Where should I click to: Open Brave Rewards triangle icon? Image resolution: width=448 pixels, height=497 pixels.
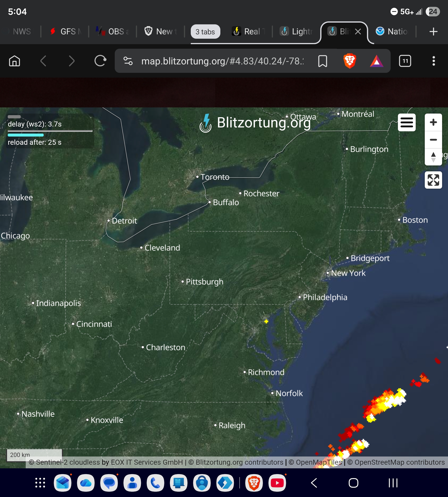click(376, 61)
